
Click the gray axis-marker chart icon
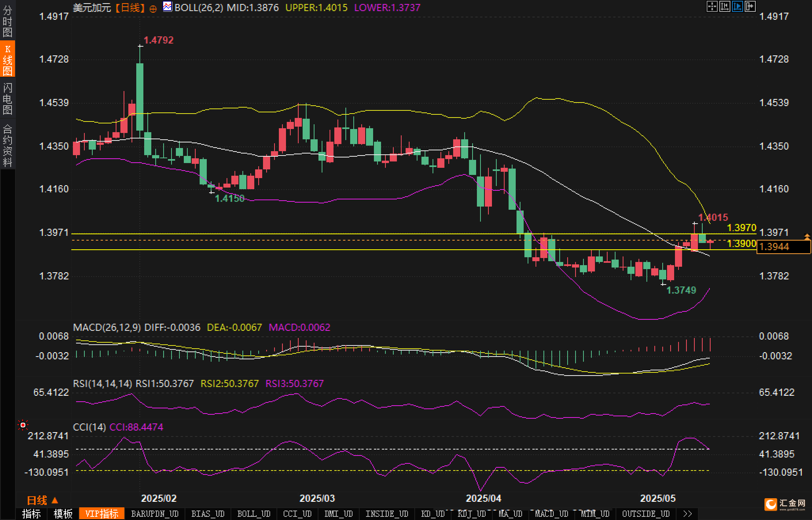pos(724,6)
